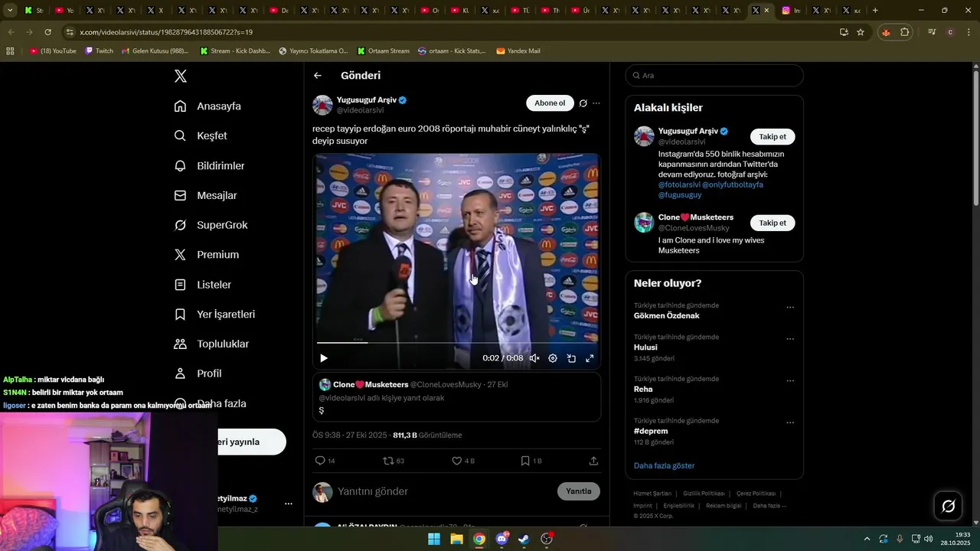Click the reply comment icon with 14
This screenshot has width=980, height=551.
pos(325,461)
